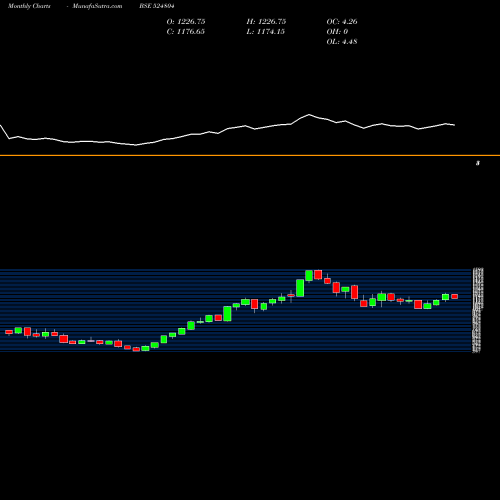
Task: Click the last red candle at the chart's right end
Action: (454, 296)
